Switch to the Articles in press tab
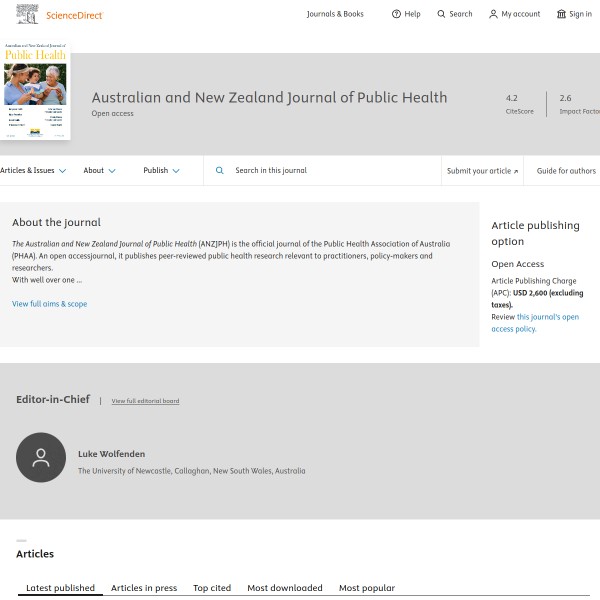 pyautogui.click(x=144, y=588)
